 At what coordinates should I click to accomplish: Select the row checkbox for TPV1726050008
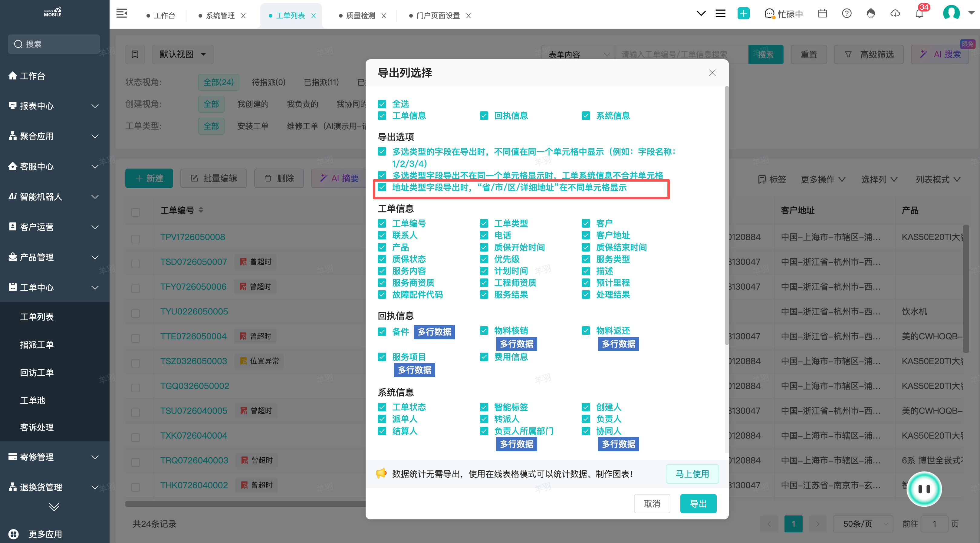click(135, 239)
